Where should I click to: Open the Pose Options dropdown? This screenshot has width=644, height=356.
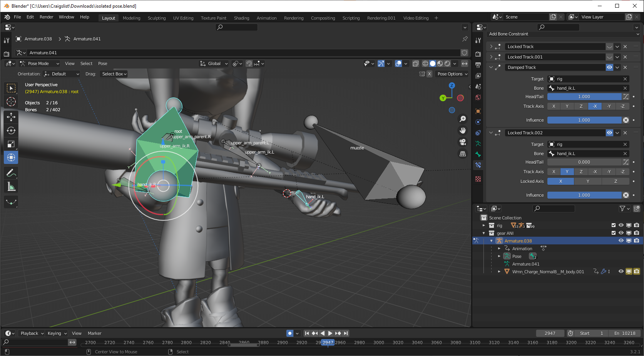(x=452, y=74)
